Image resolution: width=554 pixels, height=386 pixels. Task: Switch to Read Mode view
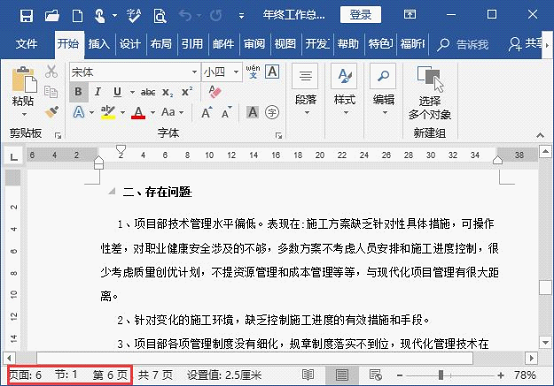[308, 375]
